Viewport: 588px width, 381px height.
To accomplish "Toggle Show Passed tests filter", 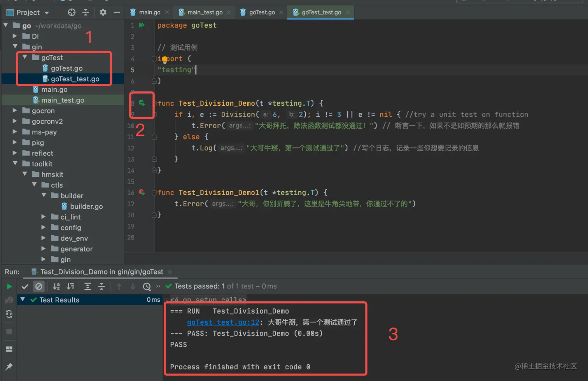I will (25, 287).
